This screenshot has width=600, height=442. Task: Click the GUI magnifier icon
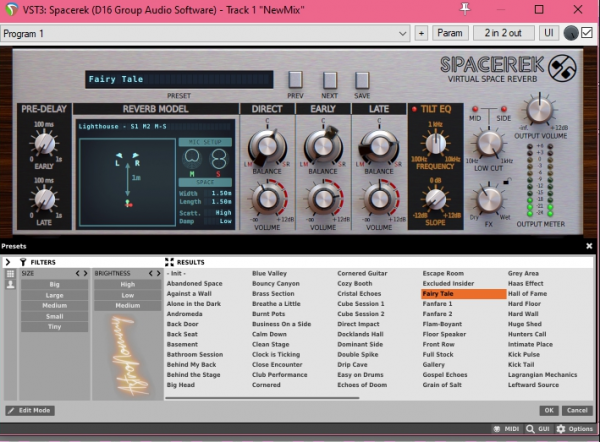coord(530,429)
